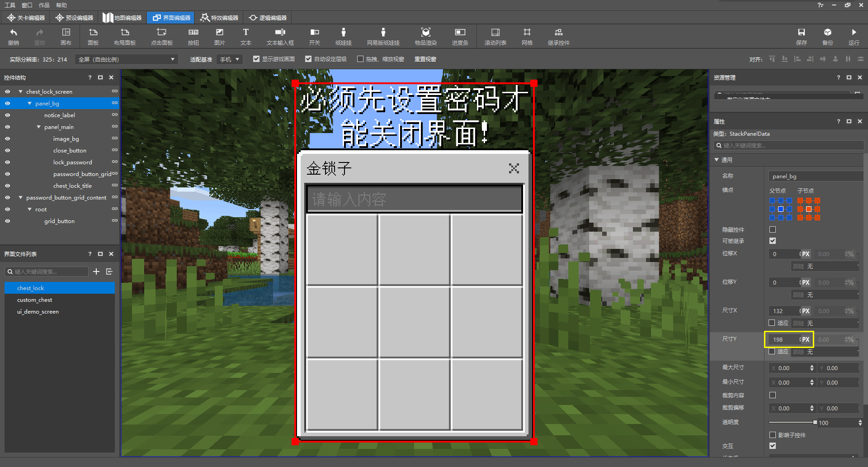868x467 pixels.
Task: Click help icon in control structure panel
Action: pos(90,77)
